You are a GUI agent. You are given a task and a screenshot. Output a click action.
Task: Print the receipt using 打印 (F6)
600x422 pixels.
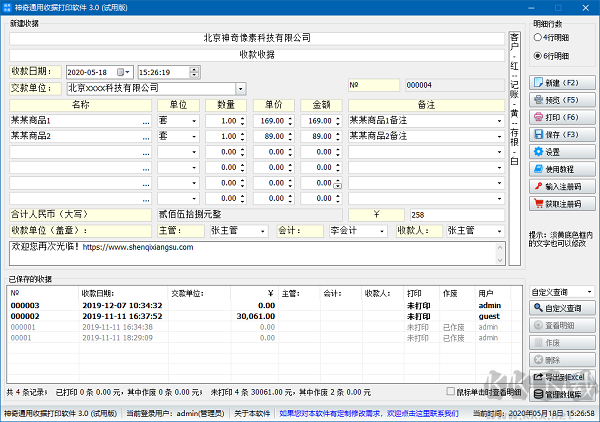pos(561,117)
